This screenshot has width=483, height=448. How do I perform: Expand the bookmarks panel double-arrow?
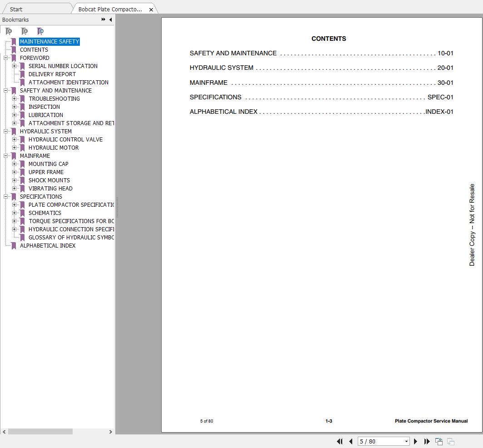pos(103,19)
